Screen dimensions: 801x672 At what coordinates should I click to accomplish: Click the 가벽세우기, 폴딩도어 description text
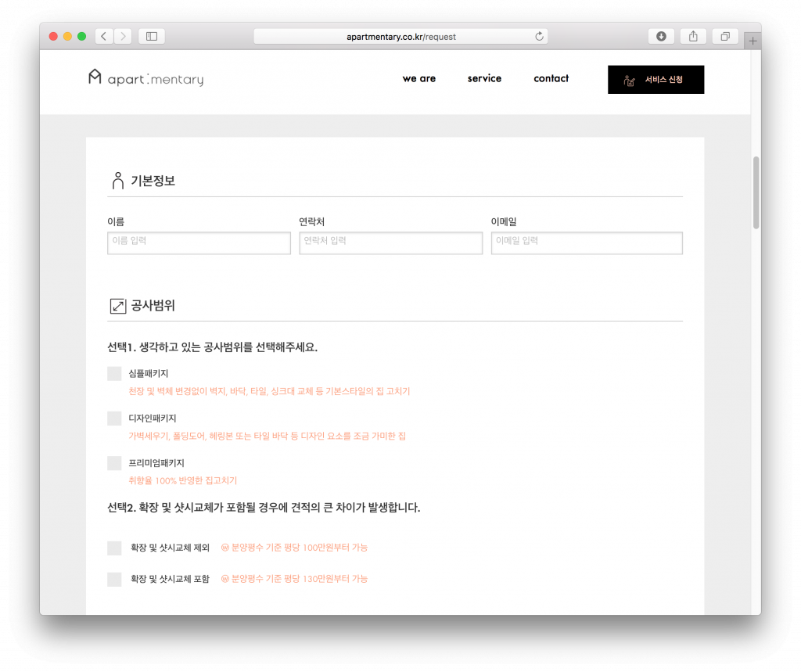(x=268, y=436)
